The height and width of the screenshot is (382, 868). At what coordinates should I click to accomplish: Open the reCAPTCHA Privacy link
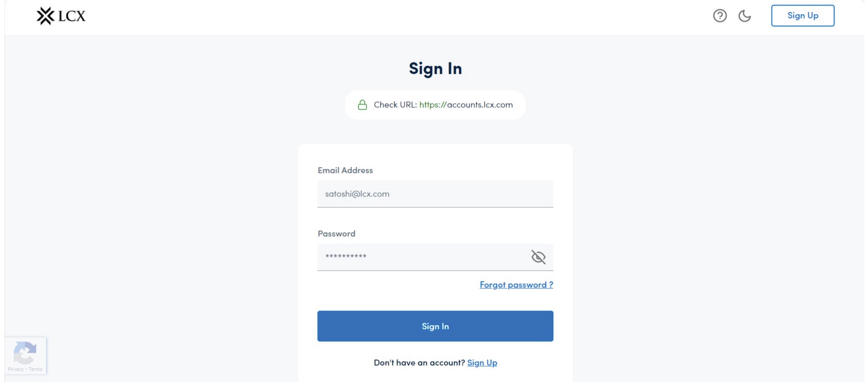[x=15, y=369]
